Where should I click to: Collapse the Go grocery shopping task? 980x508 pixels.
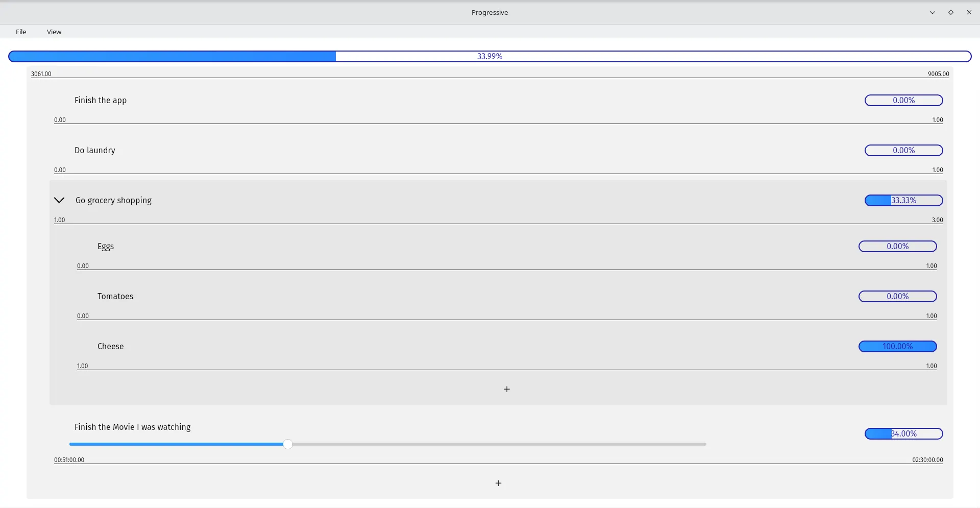tap(59, 200)
